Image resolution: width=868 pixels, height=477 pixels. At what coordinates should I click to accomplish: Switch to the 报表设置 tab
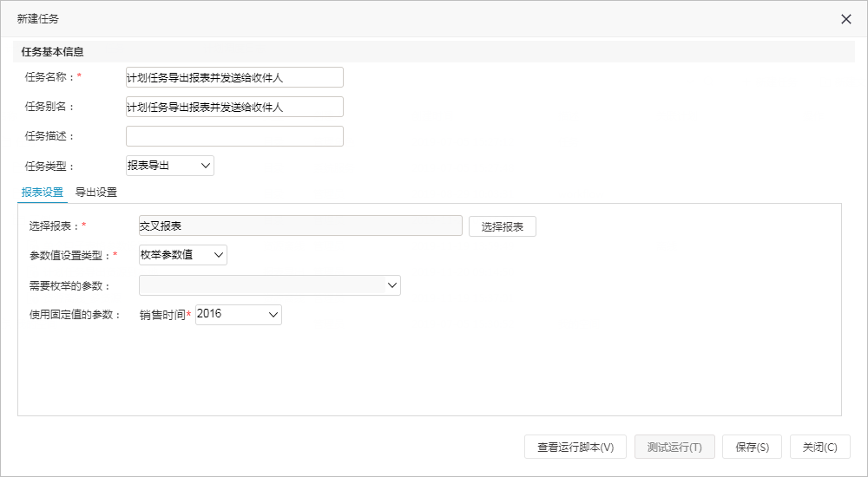click(x=42, y=193)
